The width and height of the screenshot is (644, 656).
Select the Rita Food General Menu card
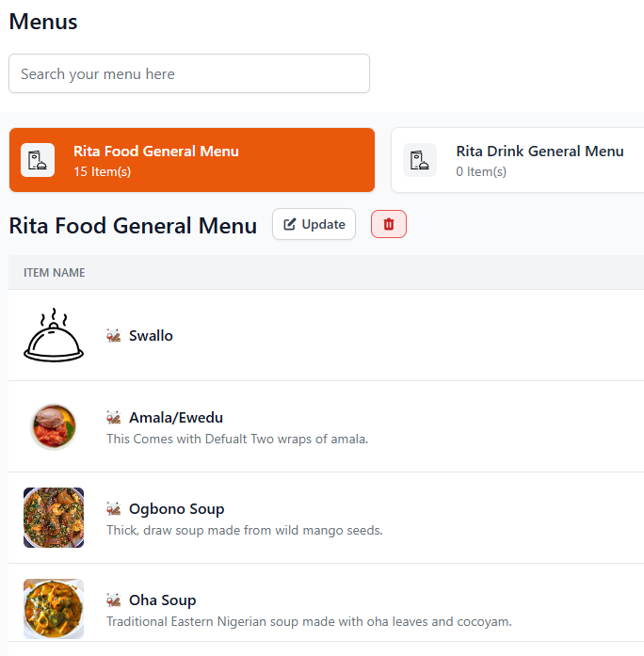[192, 160]
